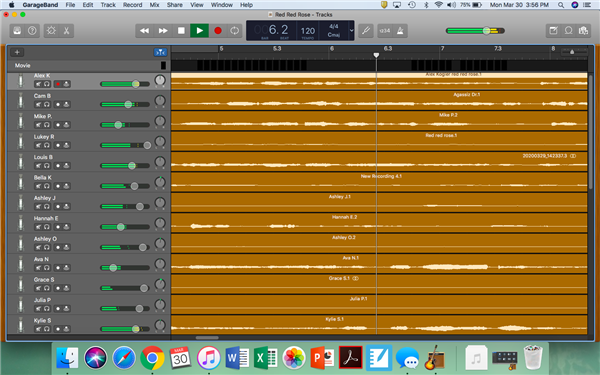Screen dimensions: 600x375
Task: Toggle the Catch playhead button
Action: [x=160, y=52]
